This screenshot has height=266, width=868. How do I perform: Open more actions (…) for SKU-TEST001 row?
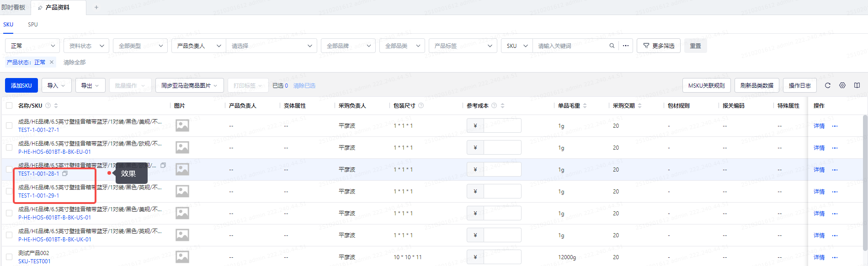[x=835, y=257]
